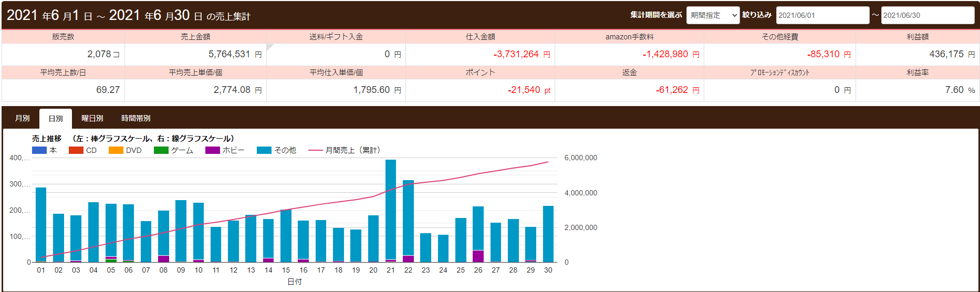The height and width of the screenshot is (292, 980).
Task: Toggle the DVD legend orange swatch
Action: (116, 150)
